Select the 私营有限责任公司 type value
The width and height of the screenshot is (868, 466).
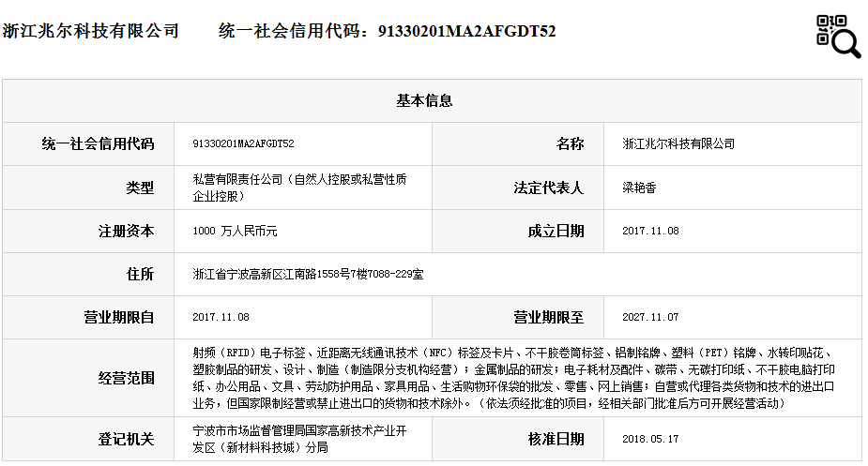tap(299, 188)
